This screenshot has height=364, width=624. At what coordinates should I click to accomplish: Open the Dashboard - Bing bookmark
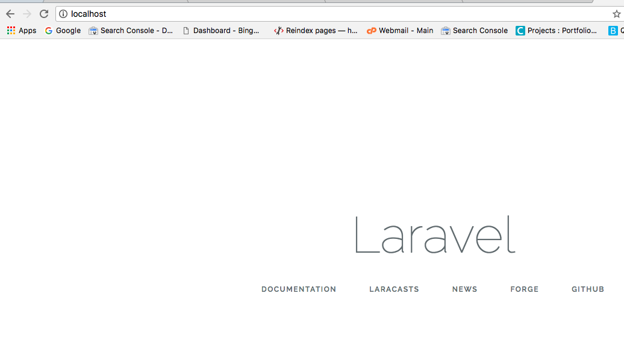[x=221, y=31]
